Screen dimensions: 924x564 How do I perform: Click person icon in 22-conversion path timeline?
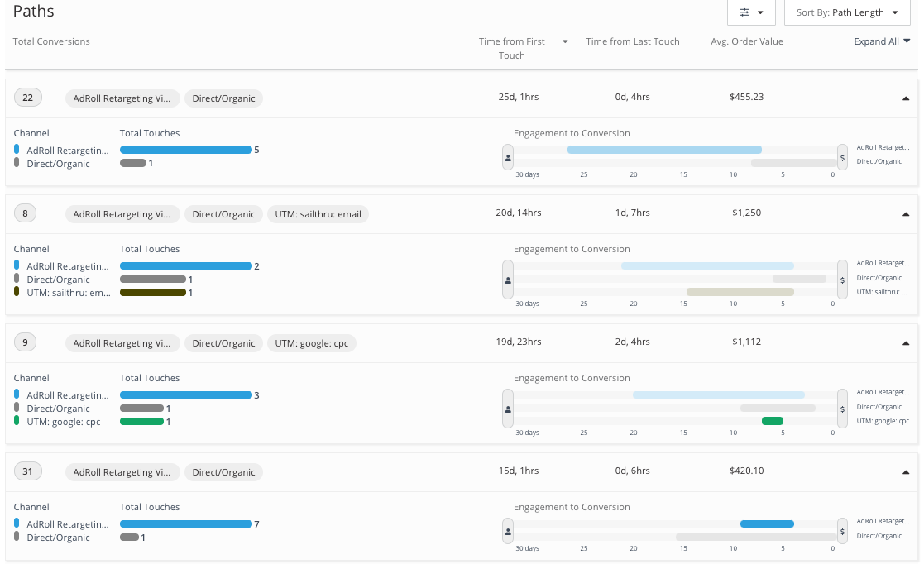[x=508, y=156]
